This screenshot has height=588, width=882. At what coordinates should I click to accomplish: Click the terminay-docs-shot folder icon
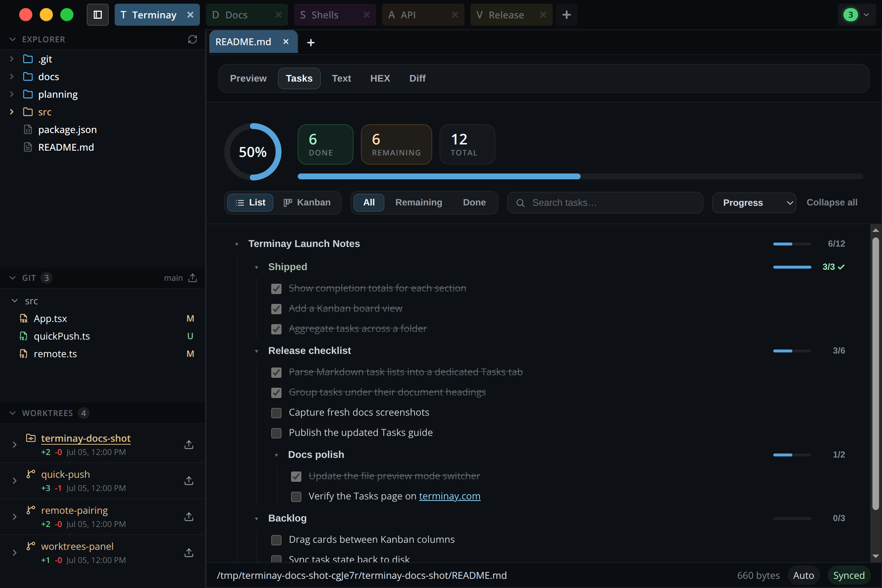point(31,438)
